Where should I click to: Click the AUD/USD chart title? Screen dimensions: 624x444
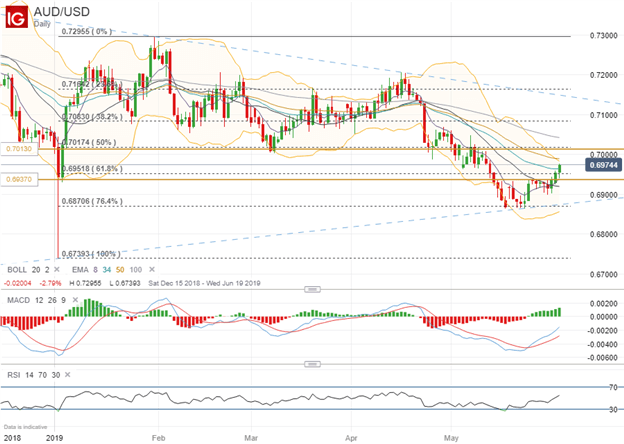click(x=62, y=12)
